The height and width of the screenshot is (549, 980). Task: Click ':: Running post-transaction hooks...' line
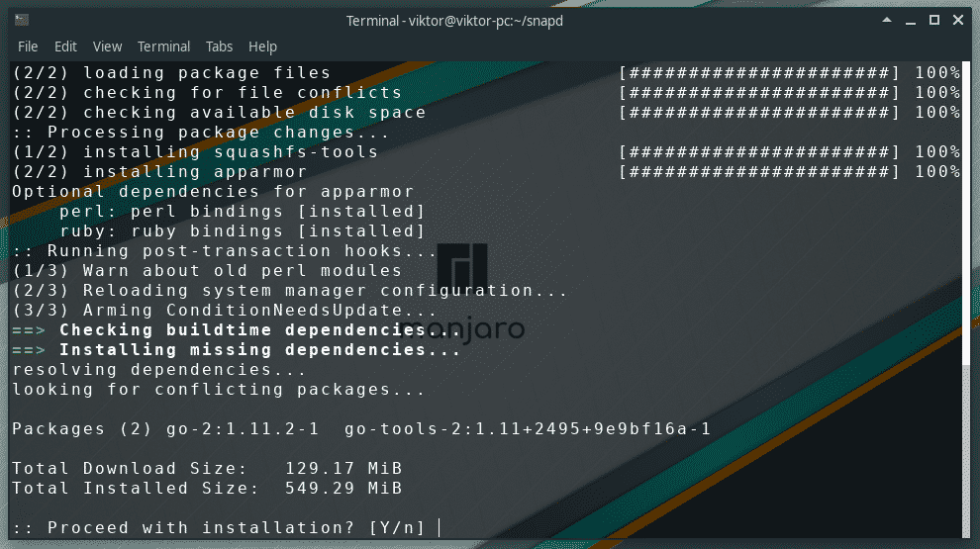coord(225,251)
